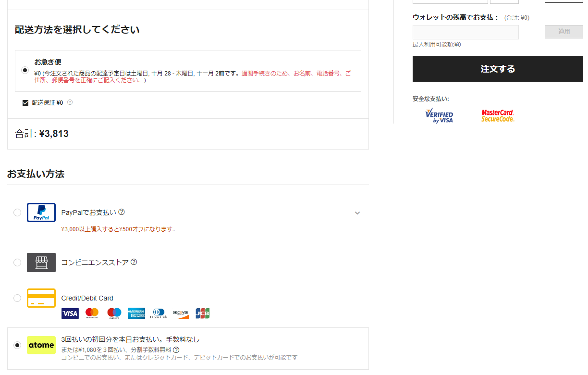Select PayPal payment radio button
This screenshot has height=375, width=588.
[x=17, y=212]
